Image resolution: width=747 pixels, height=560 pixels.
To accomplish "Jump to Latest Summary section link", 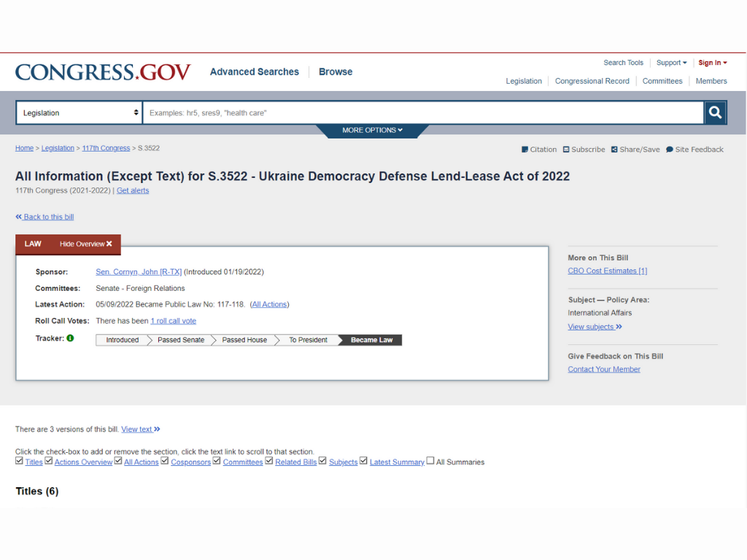I will point(397,462).
